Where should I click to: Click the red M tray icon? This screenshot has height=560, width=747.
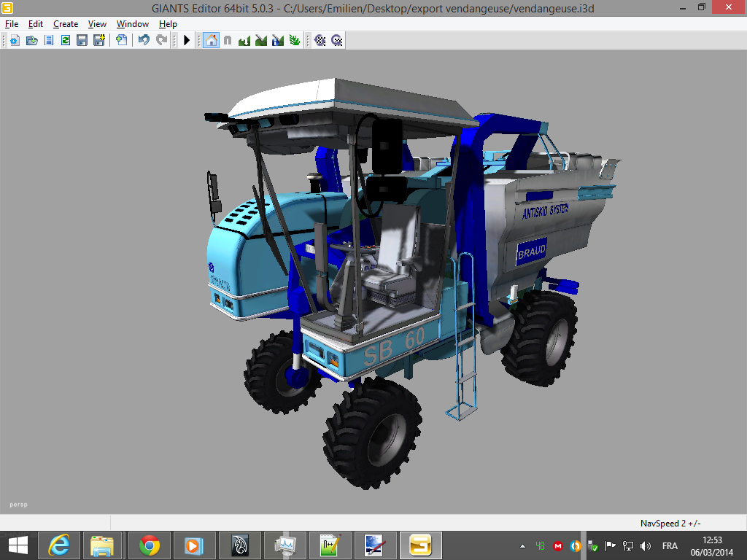pos(558,546)
